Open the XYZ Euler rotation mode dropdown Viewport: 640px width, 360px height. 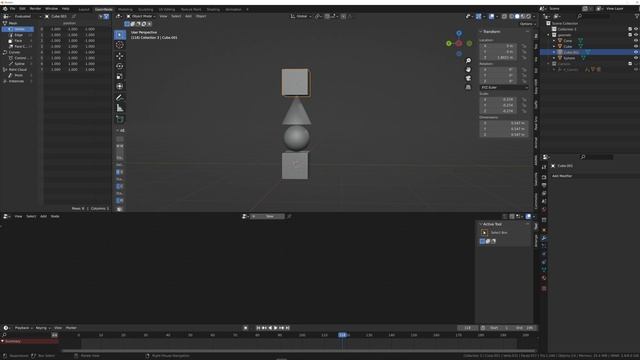[504, 87]
